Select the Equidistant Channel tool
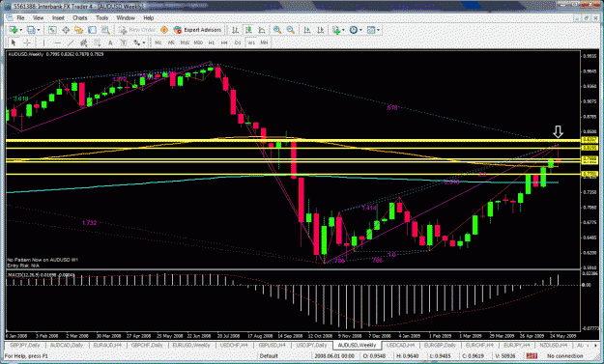The width and height of the screenshot is (604, 364). (x=83, y=42)
